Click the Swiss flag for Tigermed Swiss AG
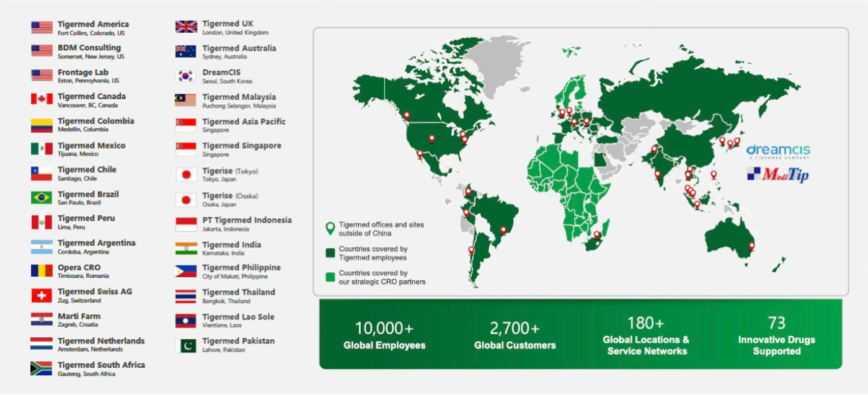This screenshot has height=395, width=868. (42, 295)
